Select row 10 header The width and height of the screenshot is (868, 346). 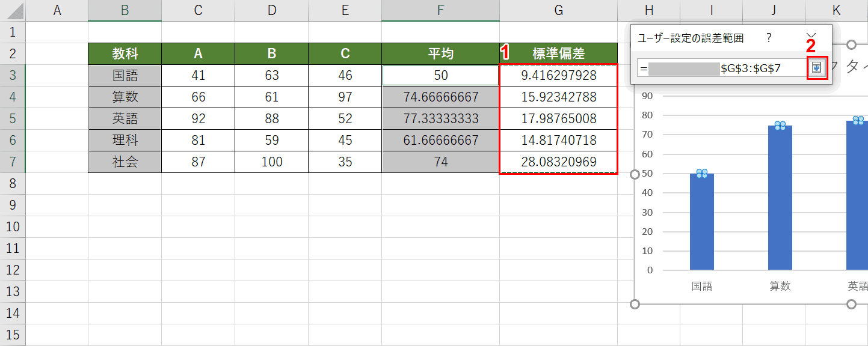13,226
